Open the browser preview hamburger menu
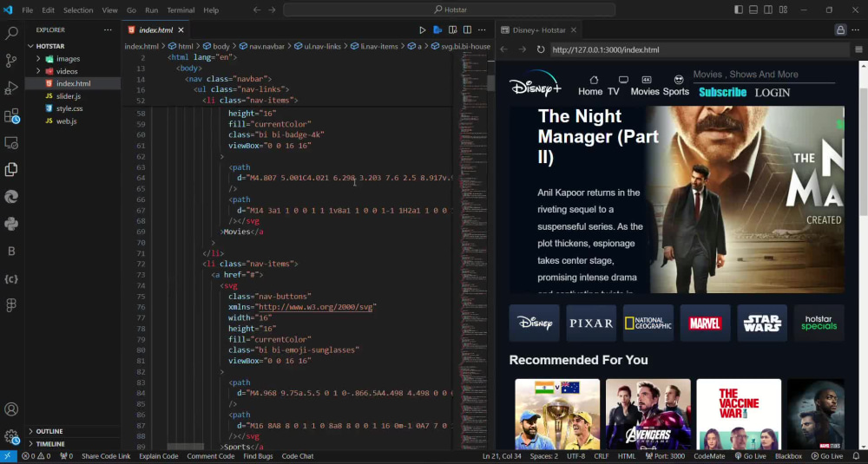This screenshot has width=868, height=464. (x=858, y=49)
